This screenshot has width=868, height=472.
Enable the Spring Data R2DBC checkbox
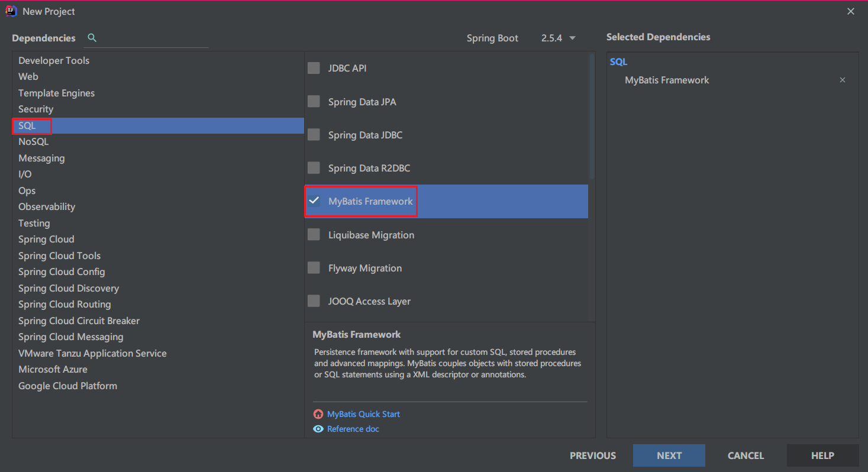tap(314, 168)
